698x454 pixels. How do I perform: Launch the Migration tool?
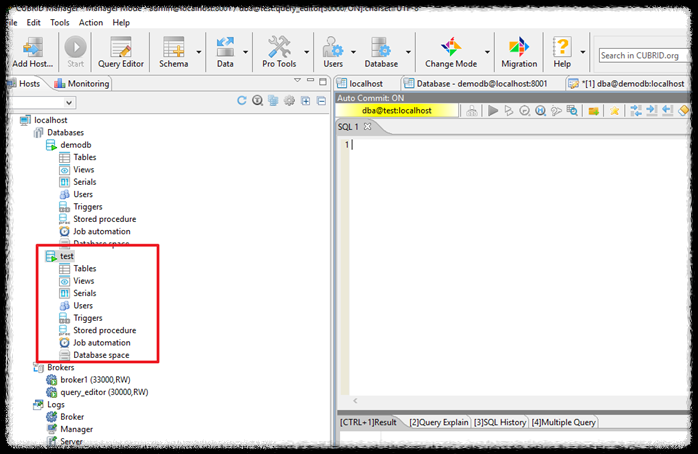point(519,52)
